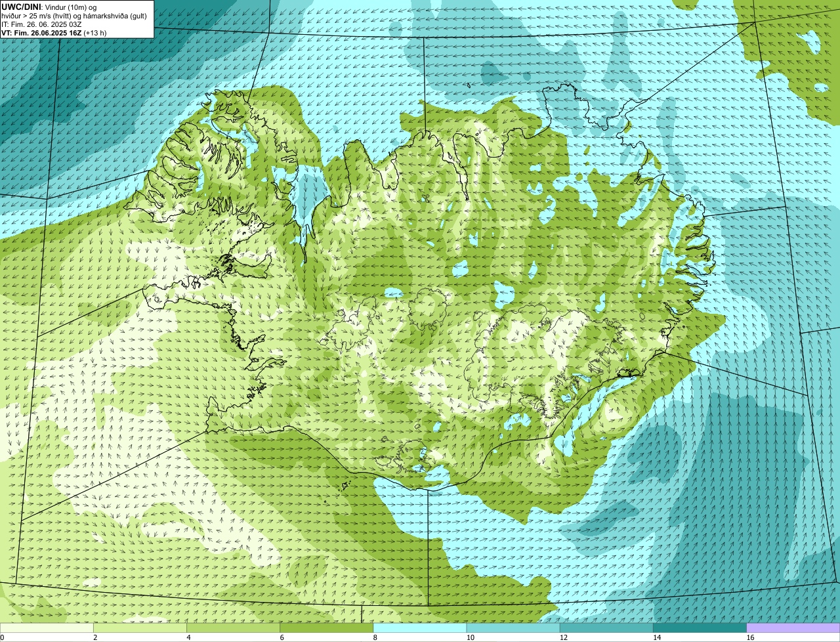Click the legend scale label '10'
The height and width of the screenshot is (642, 840).
(470, 637)
